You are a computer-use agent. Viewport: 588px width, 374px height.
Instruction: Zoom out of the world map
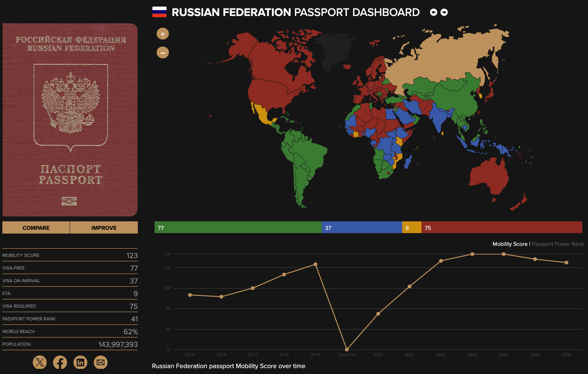(163, 52)
